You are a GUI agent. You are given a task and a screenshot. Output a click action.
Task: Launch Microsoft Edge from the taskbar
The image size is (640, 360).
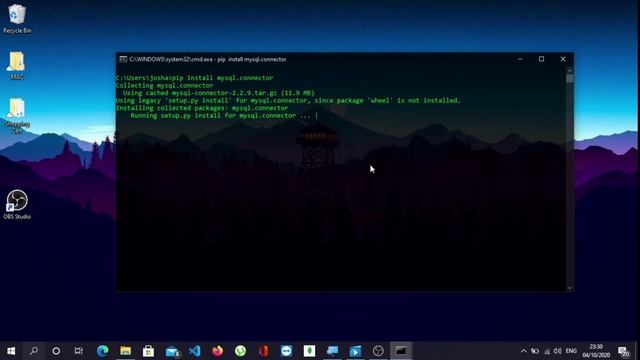[102, 351]
